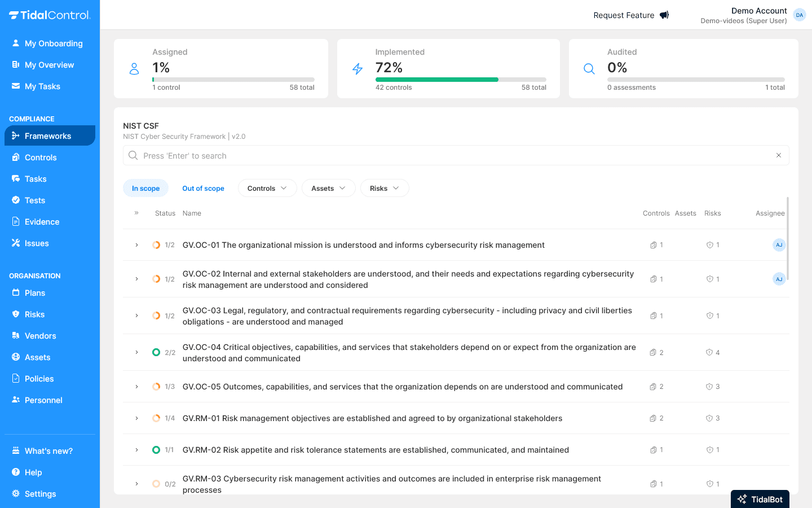Image resolution: width=812 pixels, height=508 pixels.
Task: Open the Vendors section
Action: point(40,335)
